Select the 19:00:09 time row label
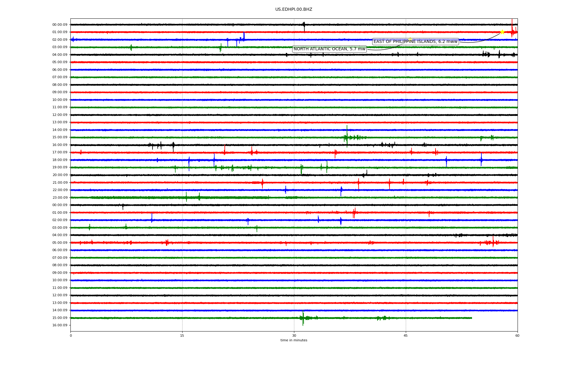Screen dimensions: 588x368 [60, 167]
